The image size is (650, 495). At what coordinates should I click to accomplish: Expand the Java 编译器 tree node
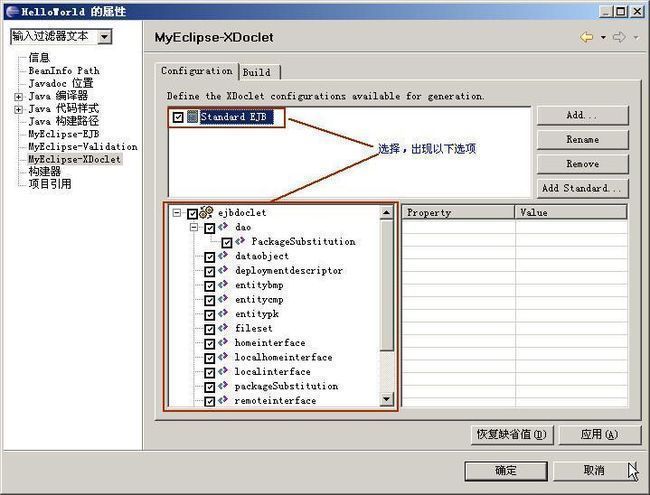[x=18, y=97]
